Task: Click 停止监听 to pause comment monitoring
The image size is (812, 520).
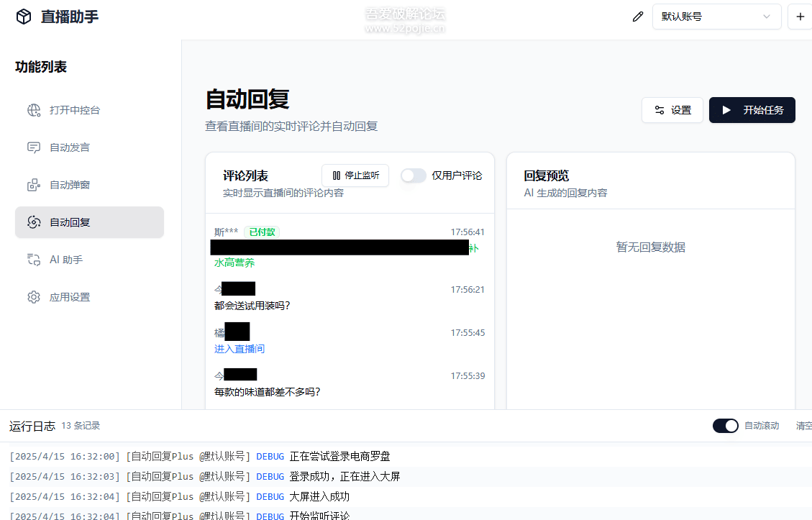Action: click(x=355, y=175)
